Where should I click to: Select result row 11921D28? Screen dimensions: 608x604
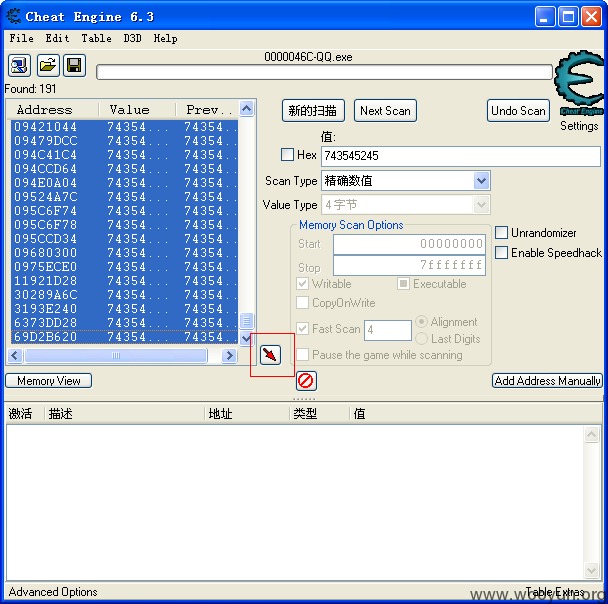click(124, 281)
